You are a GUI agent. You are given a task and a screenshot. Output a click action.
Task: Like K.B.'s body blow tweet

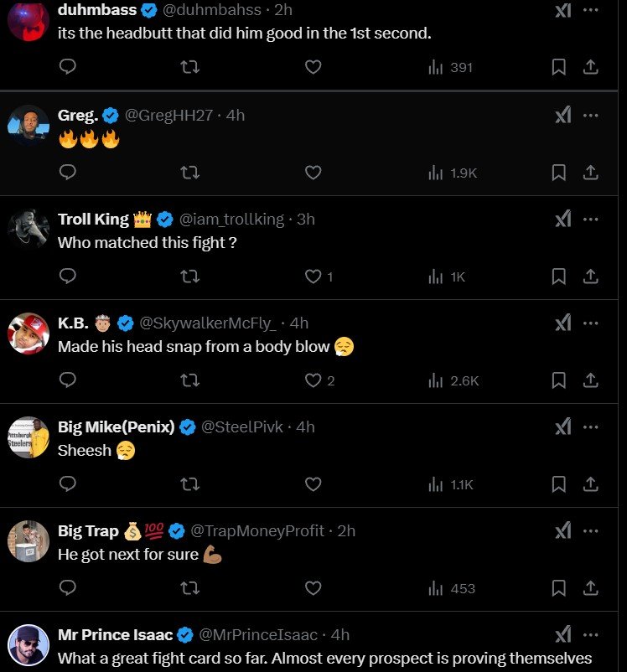coord(313,380)
